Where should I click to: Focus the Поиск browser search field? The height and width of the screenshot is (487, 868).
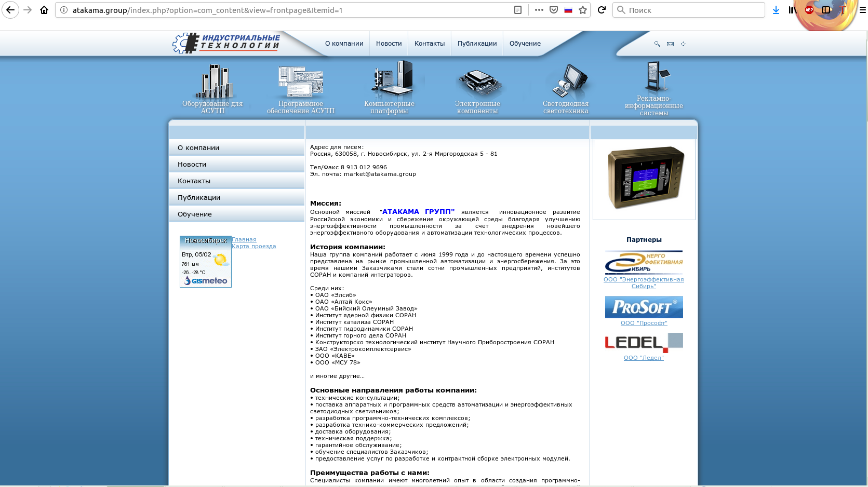pyautogui.click(x=689, y=10)
